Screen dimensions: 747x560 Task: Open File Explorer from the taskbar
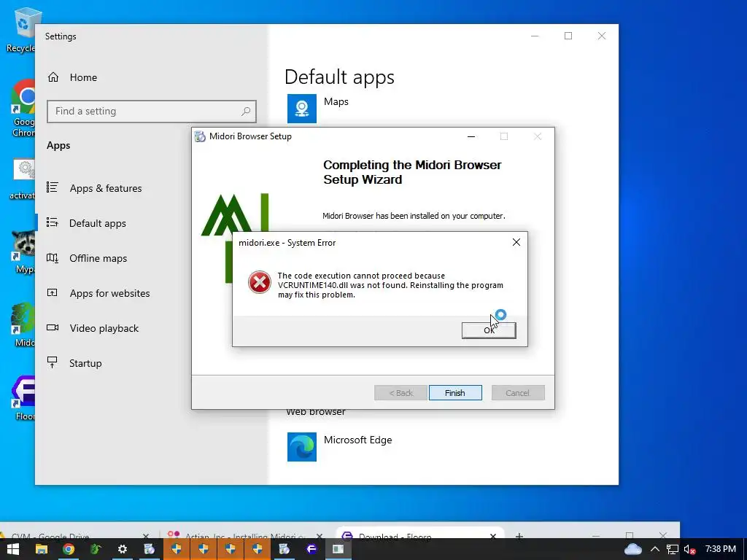(42, 549)
